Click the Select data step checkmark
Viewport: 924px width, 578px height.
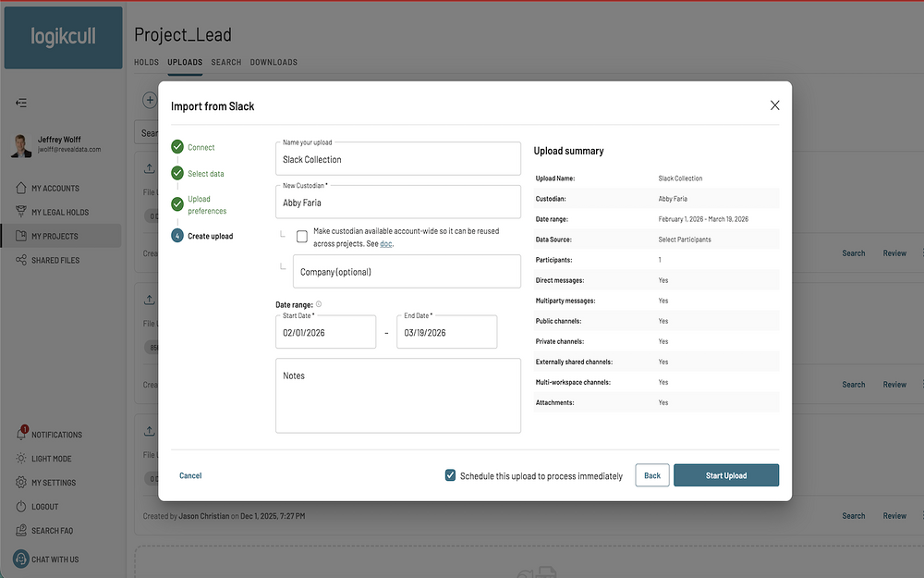point(177,173)
